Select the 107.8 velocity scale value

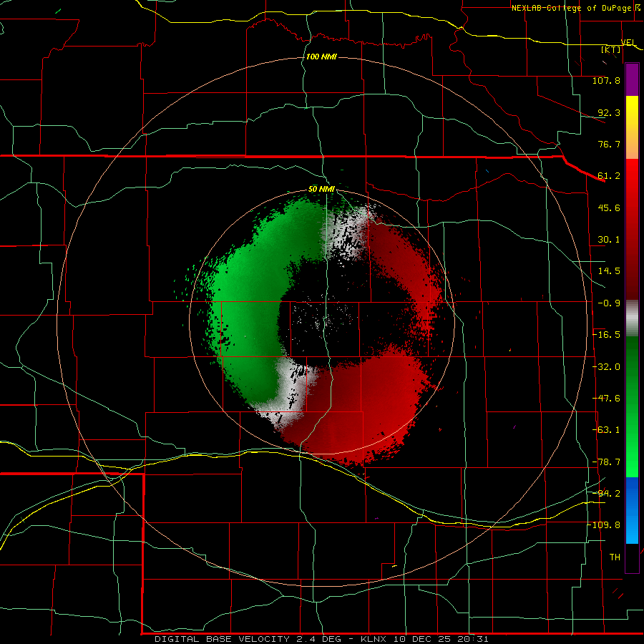(606, 80)
